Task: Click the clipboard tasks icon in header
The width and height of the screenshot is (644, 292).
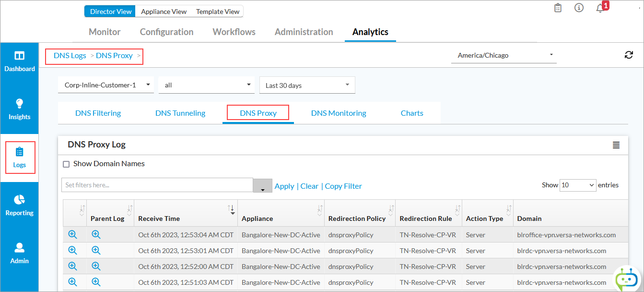Action: (558, 8)
